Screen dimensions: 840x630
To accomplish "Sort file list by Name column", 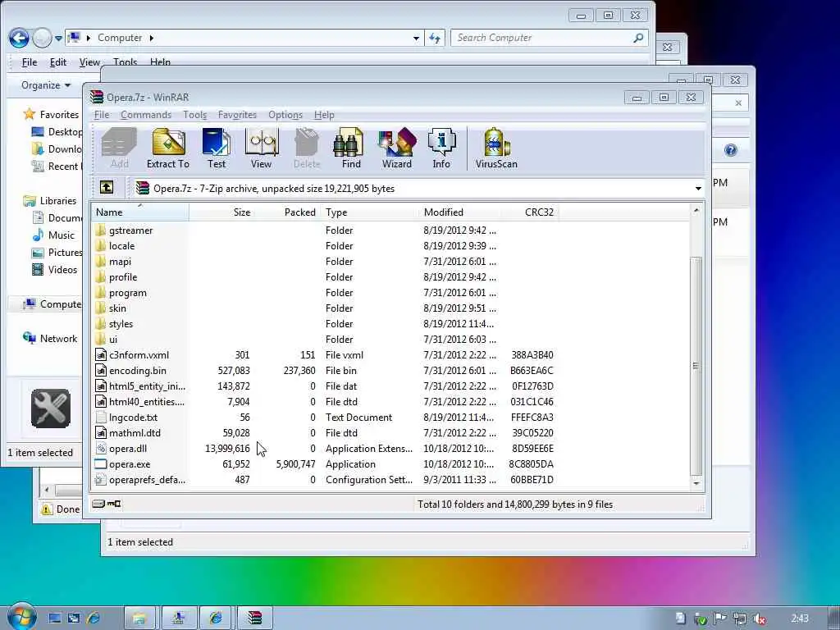I will coord(140,212).
